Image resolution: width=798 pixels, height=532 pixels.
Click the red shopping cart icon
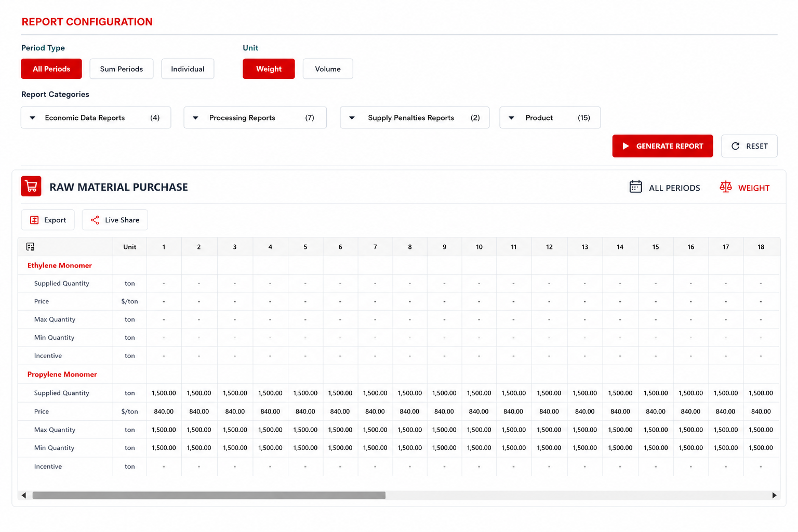point(31,187)
